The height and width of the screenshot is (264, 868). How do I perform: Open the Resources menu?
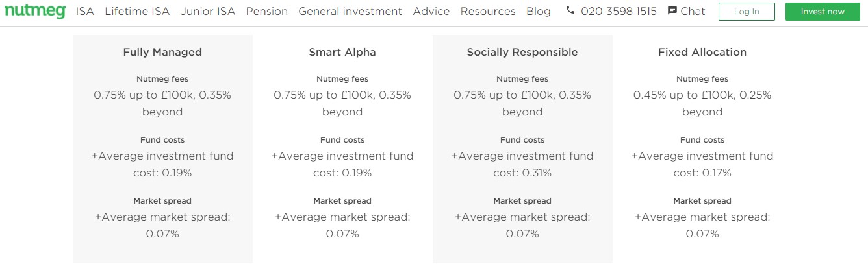(488, 11)
